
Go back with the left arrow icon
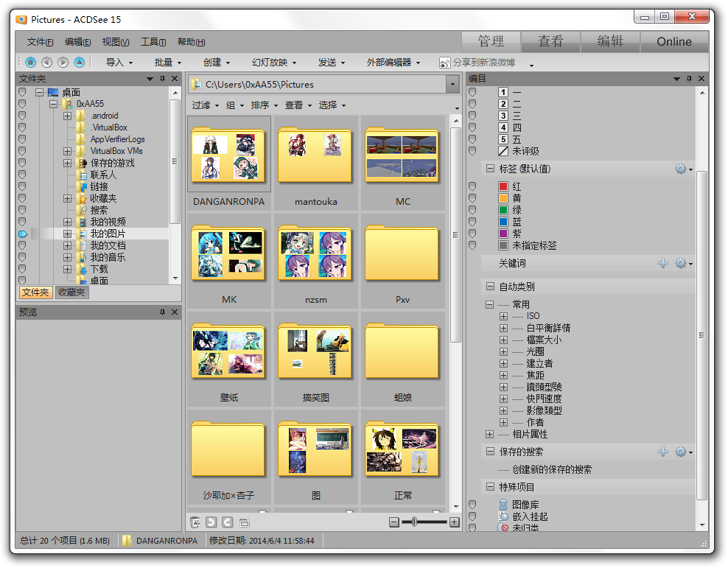coord(47,62)
